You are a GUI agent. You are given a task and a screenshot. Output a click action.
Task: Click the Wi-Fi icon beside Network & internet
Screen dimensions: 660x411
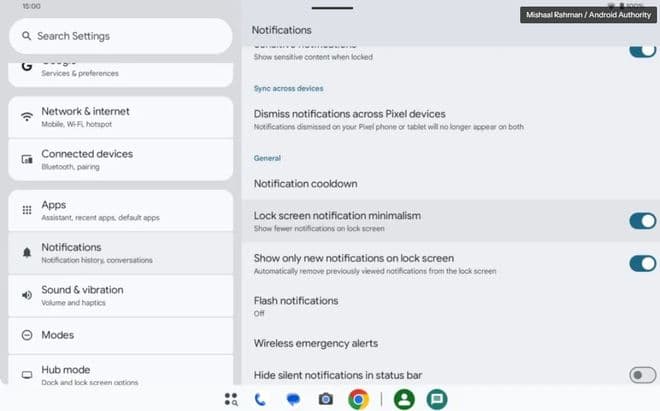tap(26, 117)
